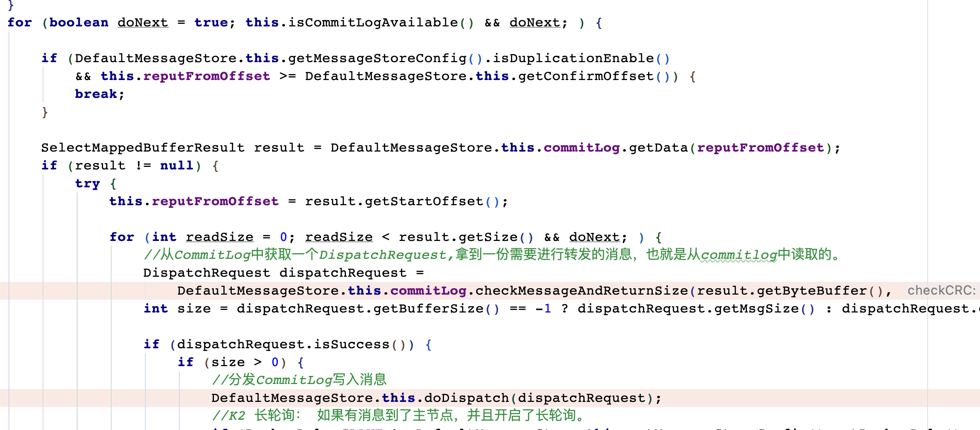Click the result.getSize() call

(x=467, y=237)
